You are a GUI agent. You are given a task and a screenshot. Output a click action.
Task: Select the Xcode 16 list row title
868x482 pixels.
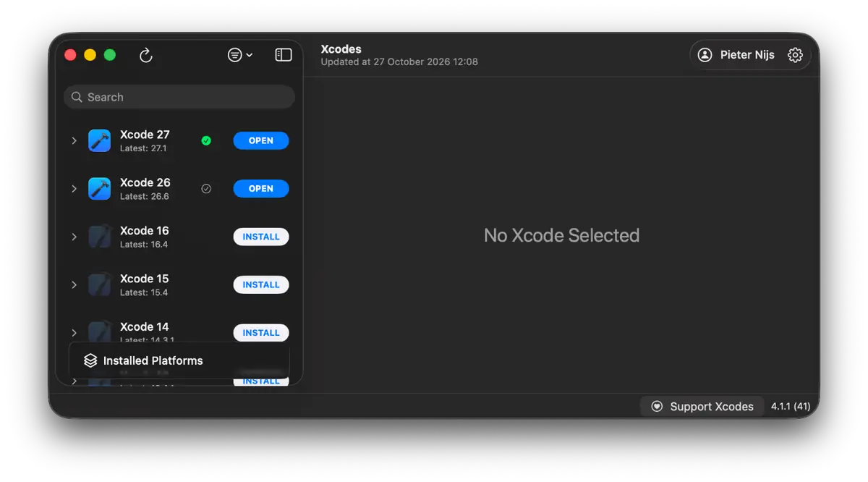click(x=145, y=231)
